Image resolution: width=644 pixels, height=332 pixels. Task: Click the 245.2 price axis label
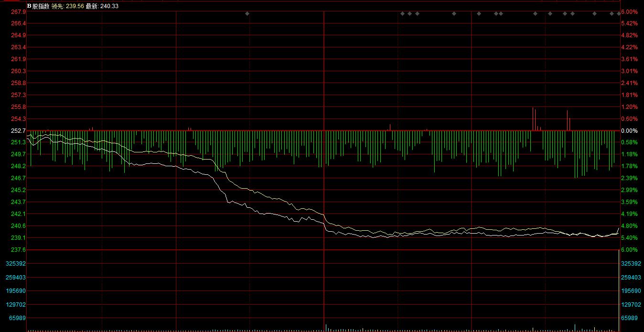[18, 190]
